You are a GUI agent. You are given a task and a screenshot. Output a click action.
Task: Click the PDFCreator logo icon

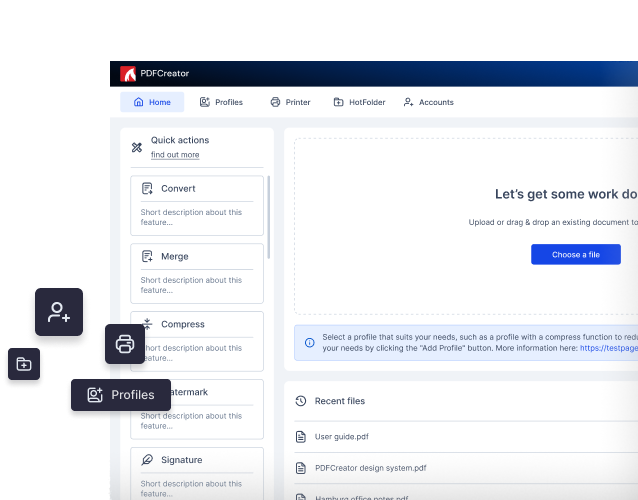[x=128, y=74]
